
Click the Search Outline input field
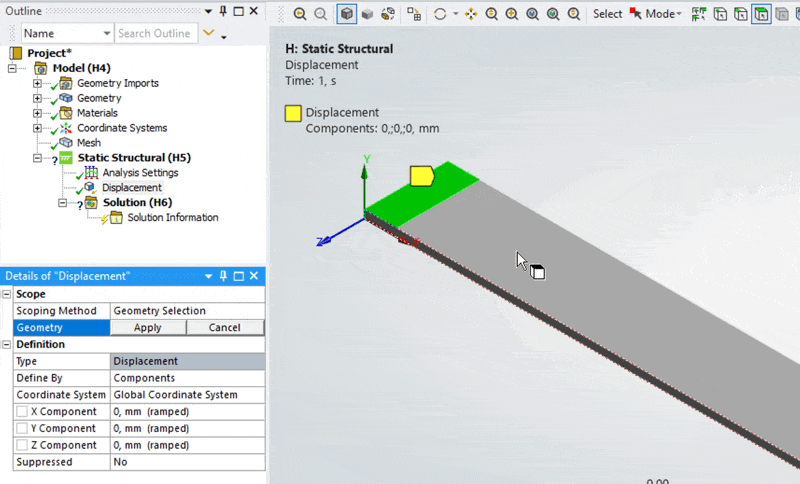coord(154,34)
